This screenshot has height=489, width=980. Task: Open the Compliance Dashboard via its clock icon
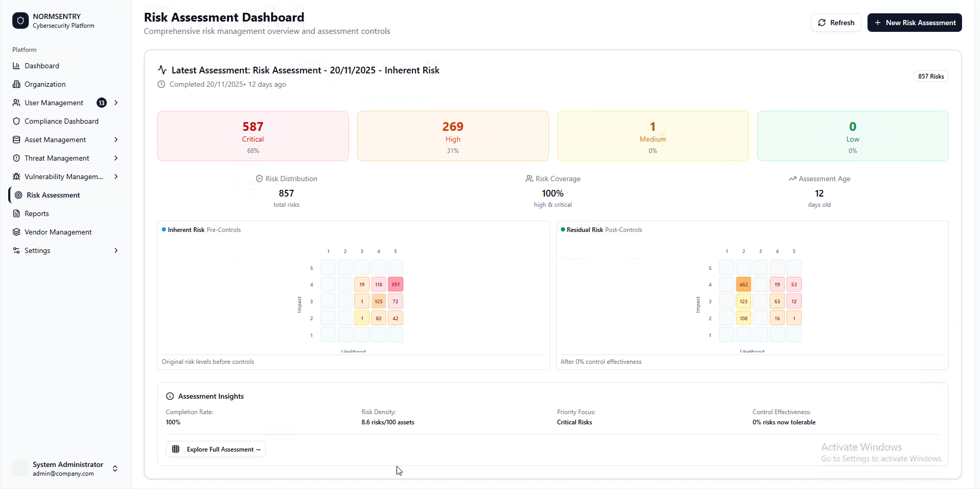click(x=17, y=121)
